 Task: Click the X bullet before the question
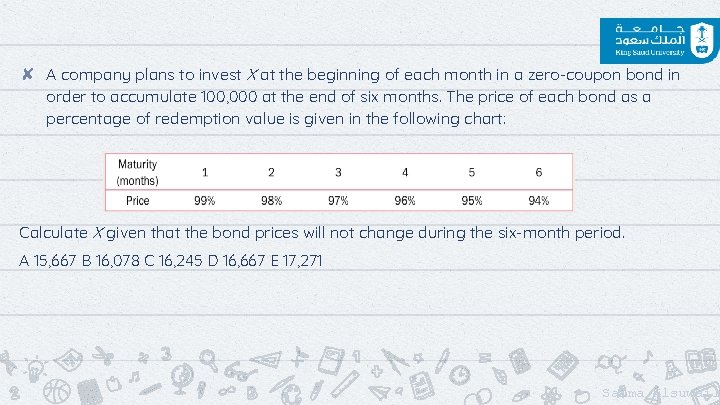point(29,75)
